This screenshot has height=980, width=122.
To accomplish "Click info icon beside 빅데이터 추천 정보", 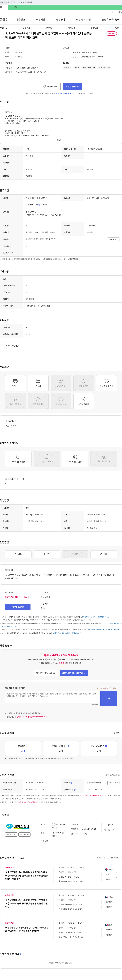I will (x=20, y=954).
